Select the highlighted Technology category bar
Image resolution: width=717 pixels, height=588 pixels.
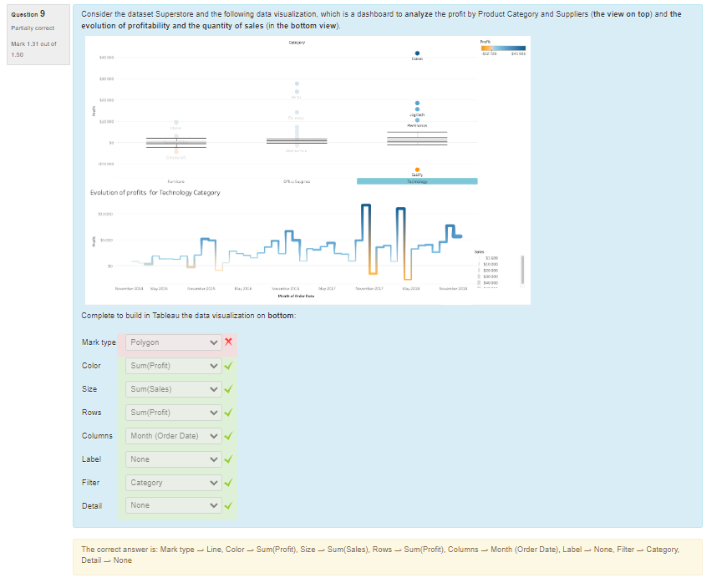tap(417, 181)
